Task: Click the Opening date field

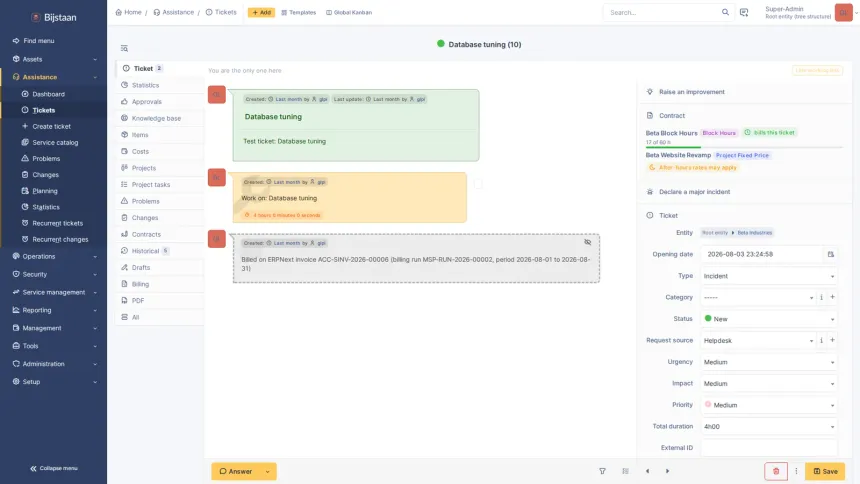Action: pyautogui.click(x=762, y=254)
